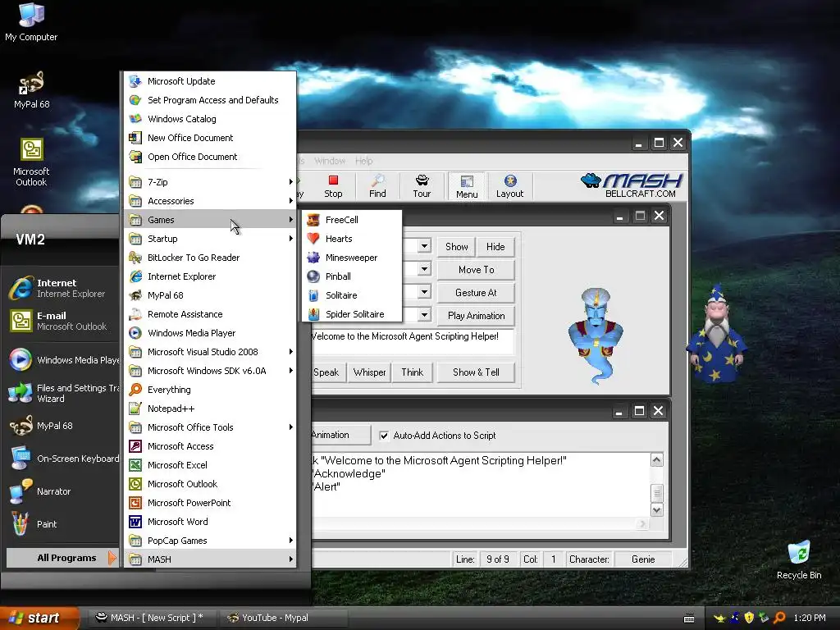Open Internet Explorer pinned in Start menu
Viewport: 840px width, 630px height.
coord(62,288)
